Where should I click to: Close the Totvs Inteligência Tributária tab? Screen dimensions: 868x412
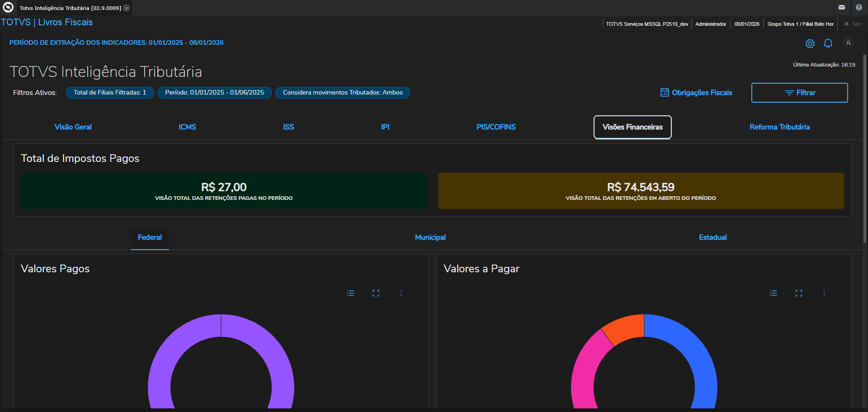127,8
